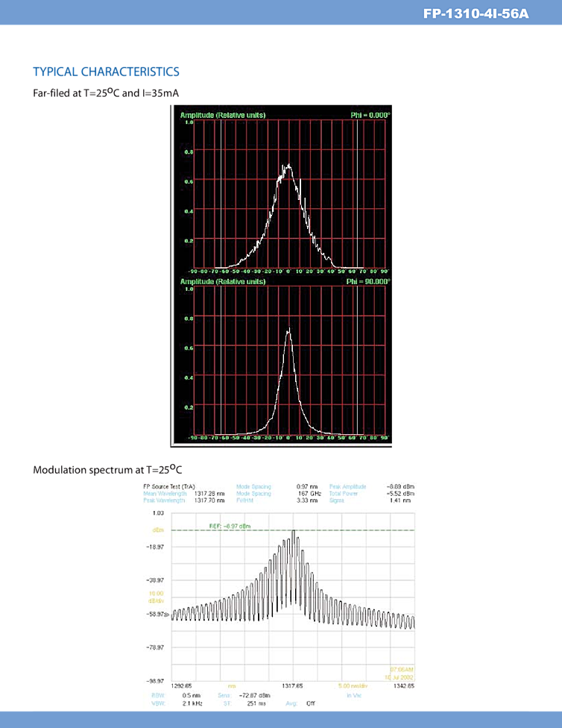Click the top chart's Amplitude (Relative units) label
562x728 pixels.
pos(222,115)
